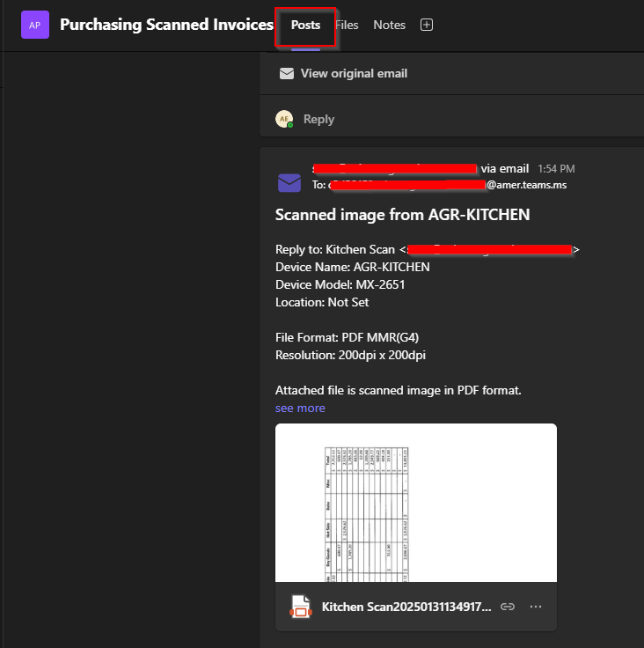This screenshot has height=648, width=644.
Task: Click the Device Model: MX-2651 line
Action: pos(340,284)
